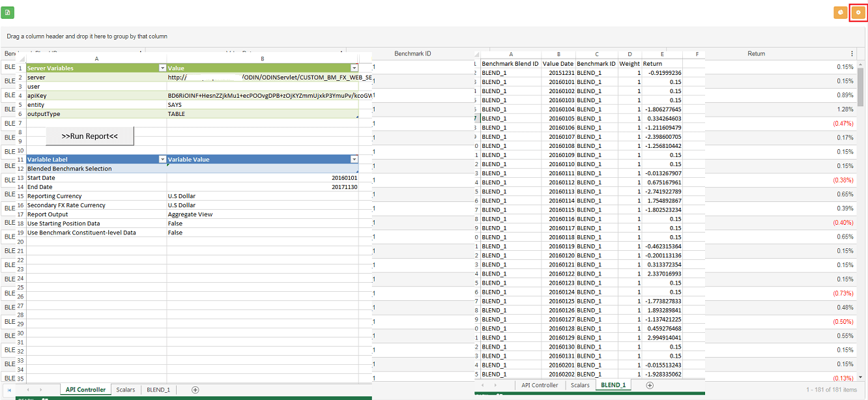Switch to Scalars tab beside active API Controller

point(125,390)
